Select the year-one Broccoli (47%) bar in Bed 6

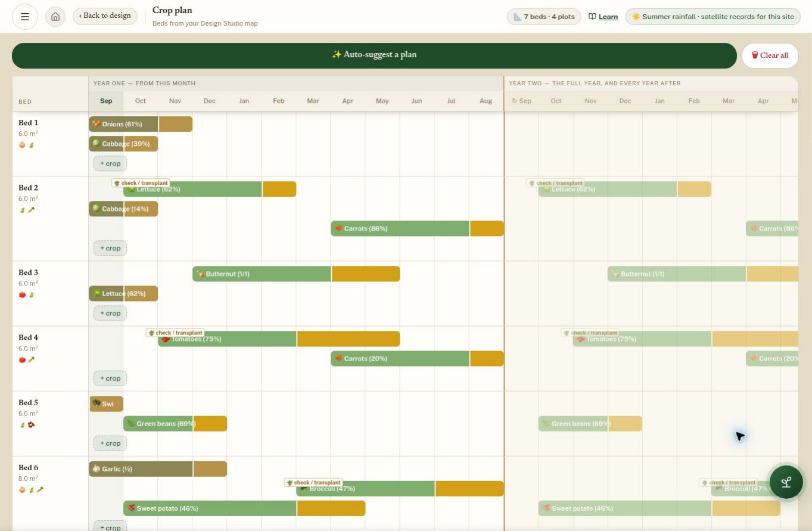[x=400, y=488]
